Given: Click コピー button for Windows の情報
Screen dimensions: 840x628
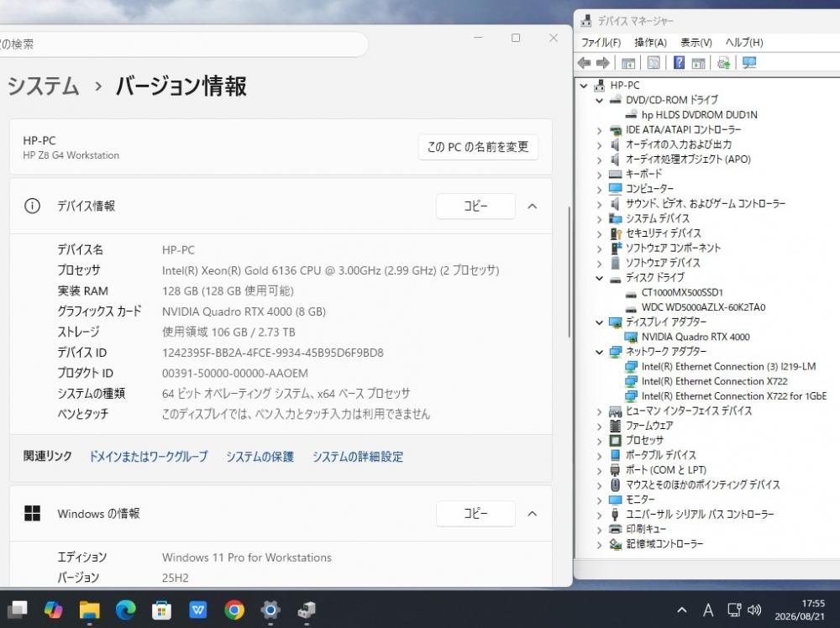Looking at the screenshot, I should click(x=475, y=514).
